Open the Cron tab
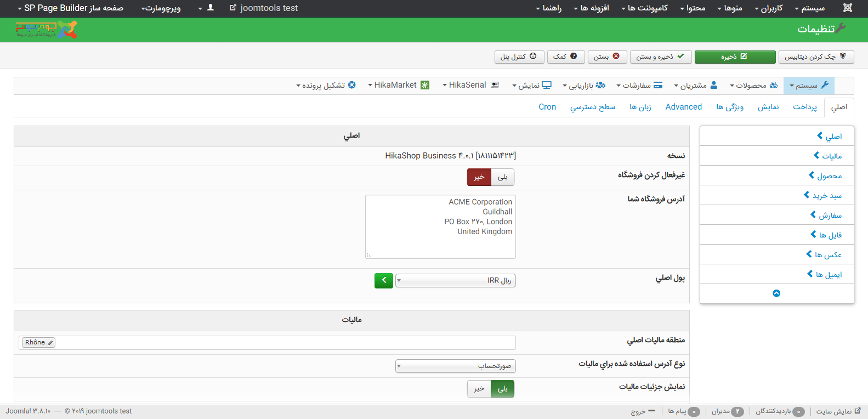Screen dimensions: 868x419 (x=547, y=107)
